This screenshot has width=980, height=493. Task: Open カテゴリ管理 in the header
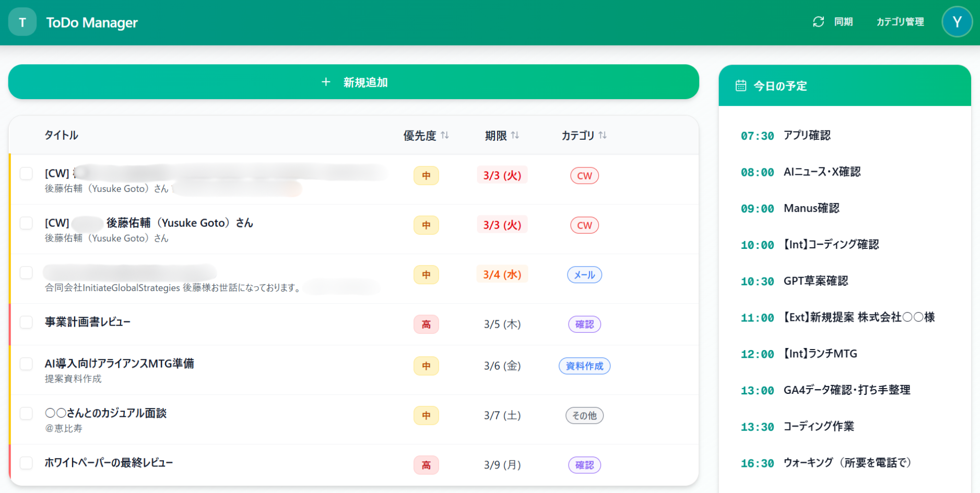coord(900,22)
